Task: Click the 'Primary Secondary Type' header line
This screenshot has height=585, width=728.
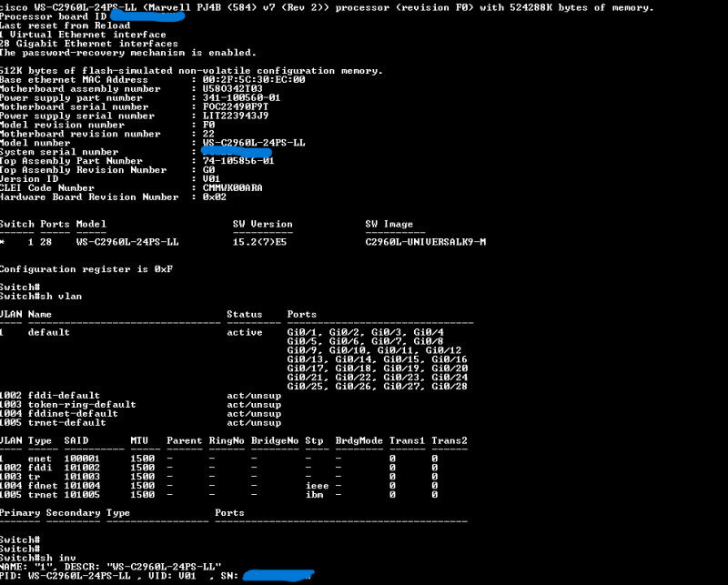Action: pyautogui.click(x=65, y=512)
